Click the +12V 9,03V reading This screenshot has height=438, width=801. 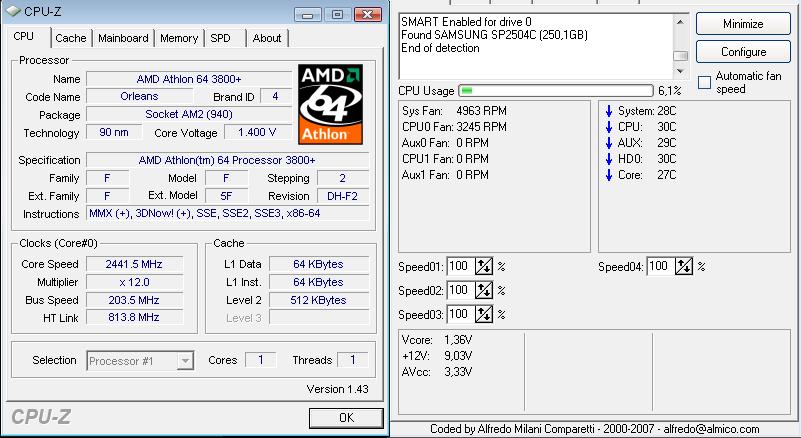pos(437,356)
